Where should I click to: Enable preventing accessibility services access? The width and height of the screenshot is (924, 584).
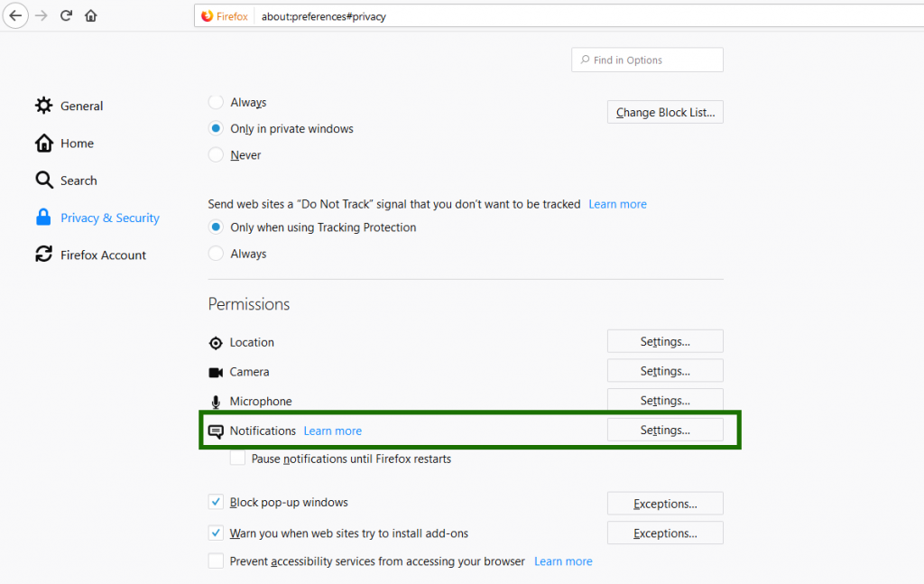click(x=216, y=561)
